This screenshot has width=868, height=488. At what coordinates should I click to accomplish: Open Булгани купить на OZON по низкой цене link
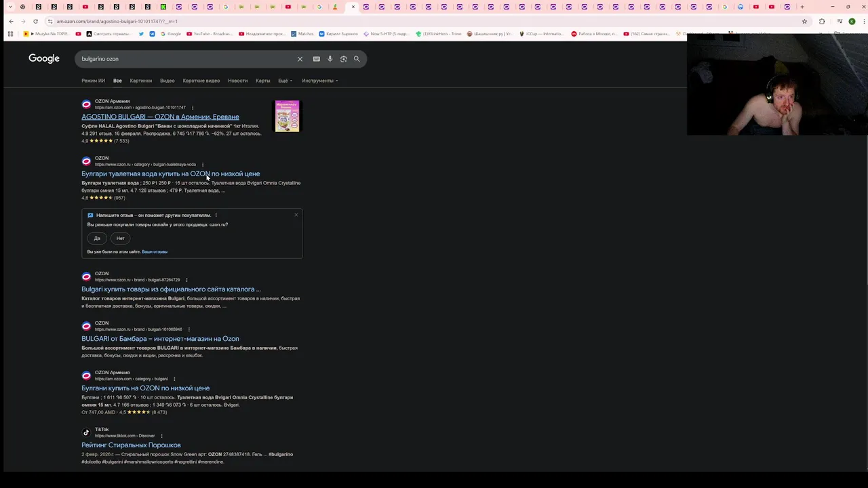point(145,388)
